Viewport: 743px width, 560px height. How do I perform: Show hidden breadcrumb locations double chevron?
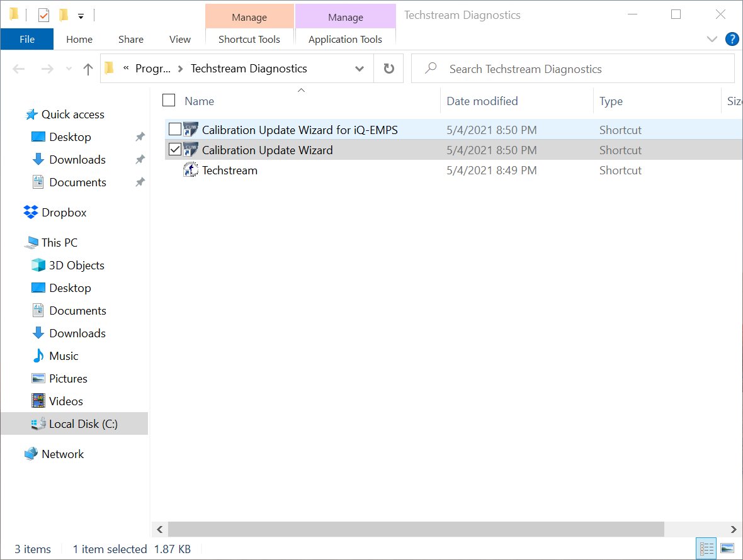point(126,68)
